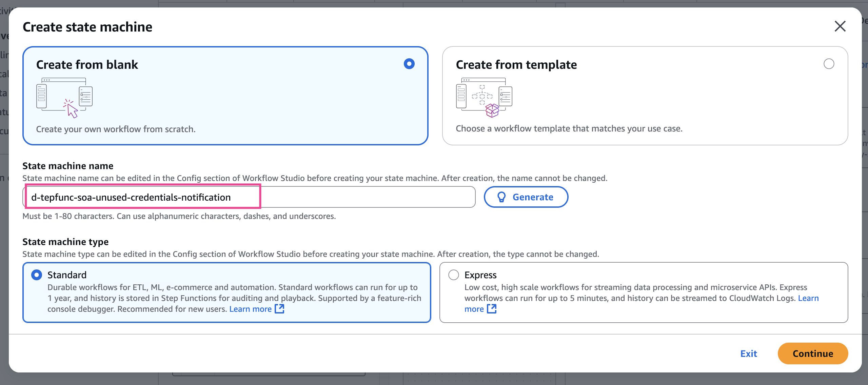Open Learn more link under Standard

coord(250,309)
